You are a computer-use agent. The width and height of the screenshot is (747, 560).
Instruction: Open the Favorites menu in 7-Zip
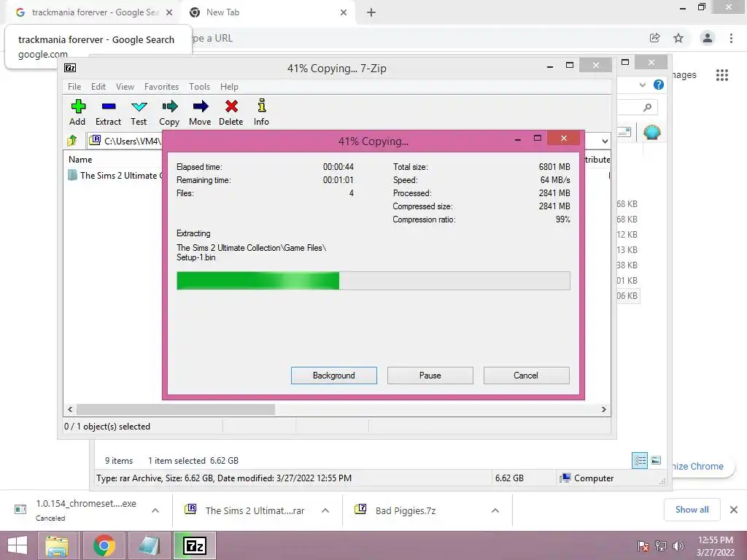pos(161,87)
